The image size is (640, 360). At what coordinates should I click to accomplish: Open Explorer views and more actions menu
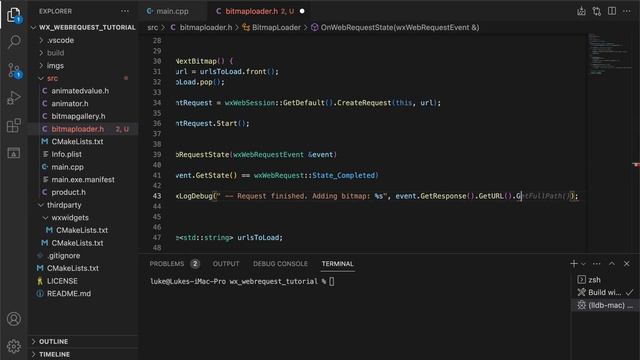click(x=125, y=11)
